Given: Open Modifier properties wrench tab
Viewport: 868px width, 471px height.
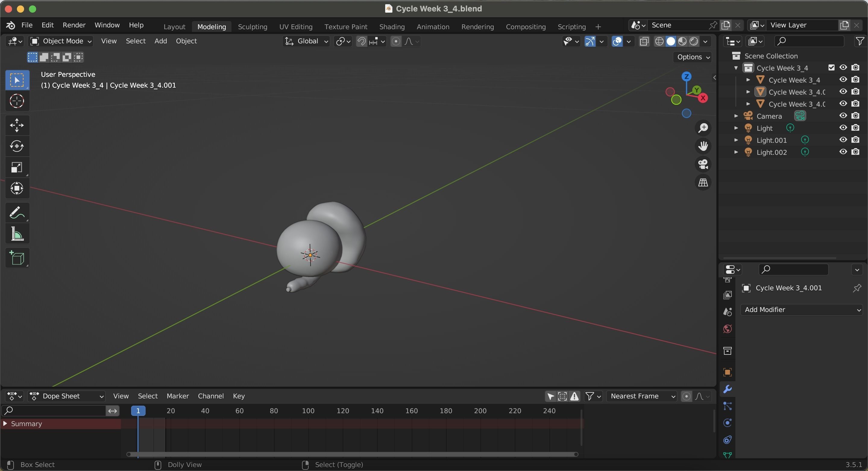Looking at the screenshot, I should (728, 389).
